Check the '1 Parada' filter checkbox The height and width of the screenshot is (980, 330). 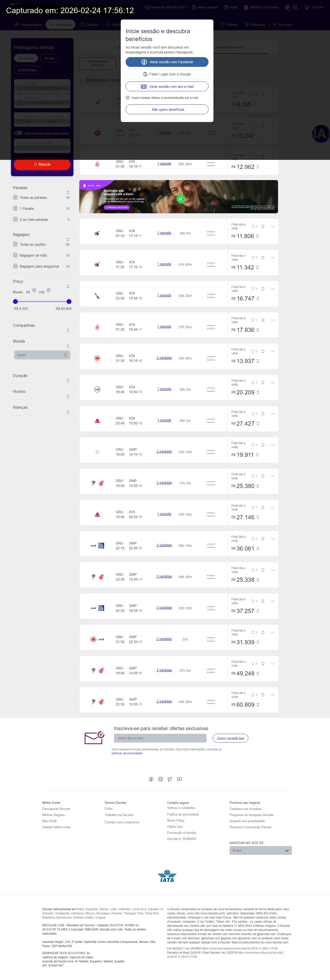(x=16, y=208)
